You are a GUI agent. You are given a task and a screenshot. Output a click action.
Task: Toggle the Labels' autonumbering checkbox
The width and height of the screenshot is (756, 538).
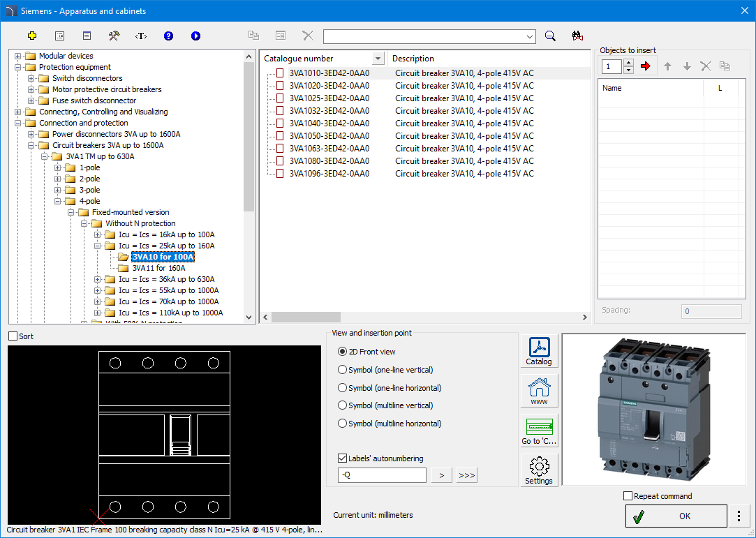(x=342, y=458)
